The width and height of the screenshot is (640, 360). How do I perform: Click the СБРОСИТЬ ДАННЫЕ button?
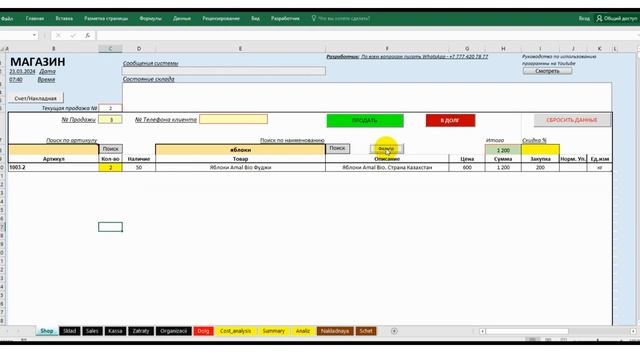pyautogui.click(x=572, y=120)
